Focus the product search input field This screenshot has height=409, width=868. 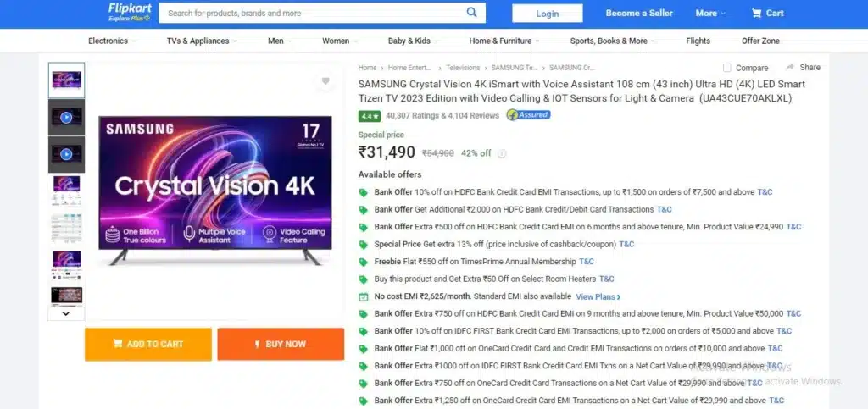pyautogui.click(x=313, y=13)
